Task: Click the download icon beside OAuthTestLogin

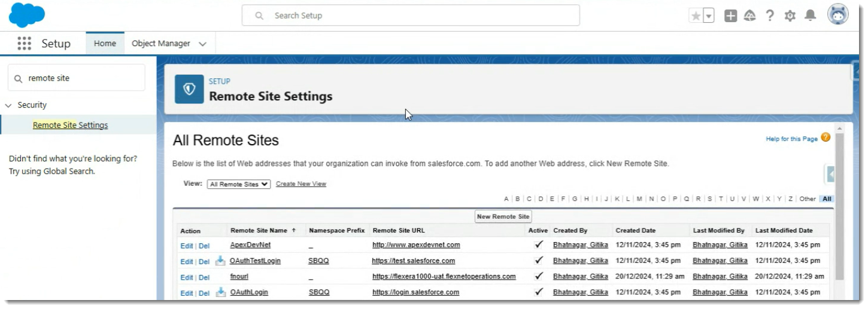Action: coord(220,261)
